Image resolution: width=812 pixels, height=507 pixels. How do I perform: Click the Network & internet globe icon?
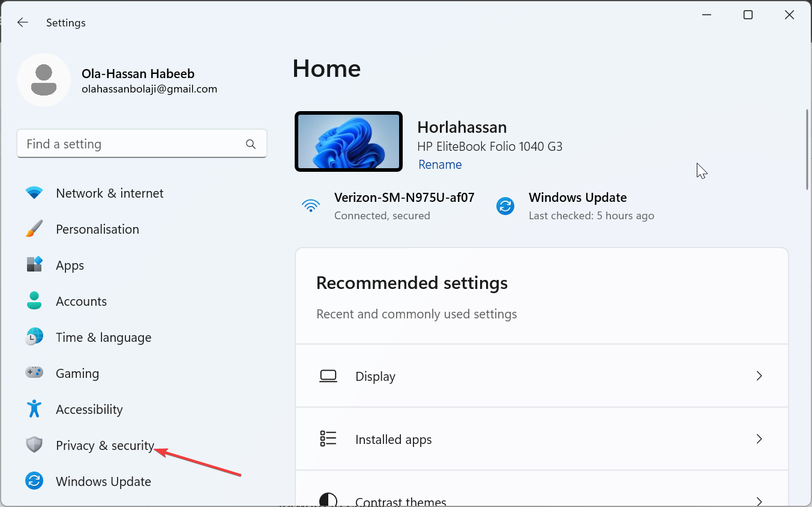34,193
